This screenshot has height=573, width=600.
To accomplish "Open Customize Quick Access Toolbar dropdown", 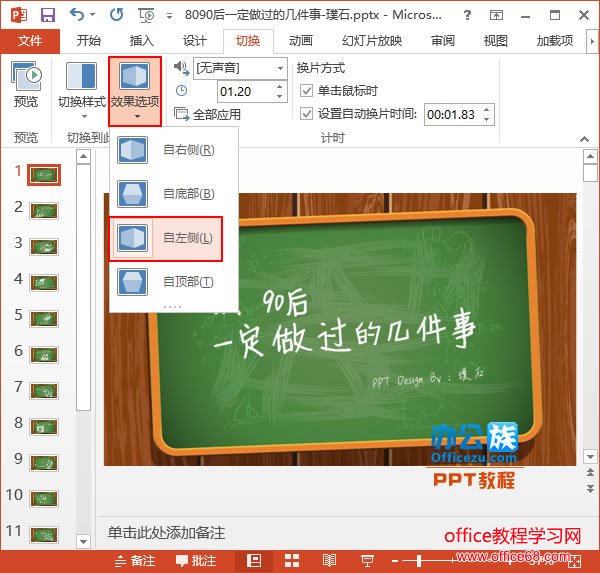I will pos(170,16).
